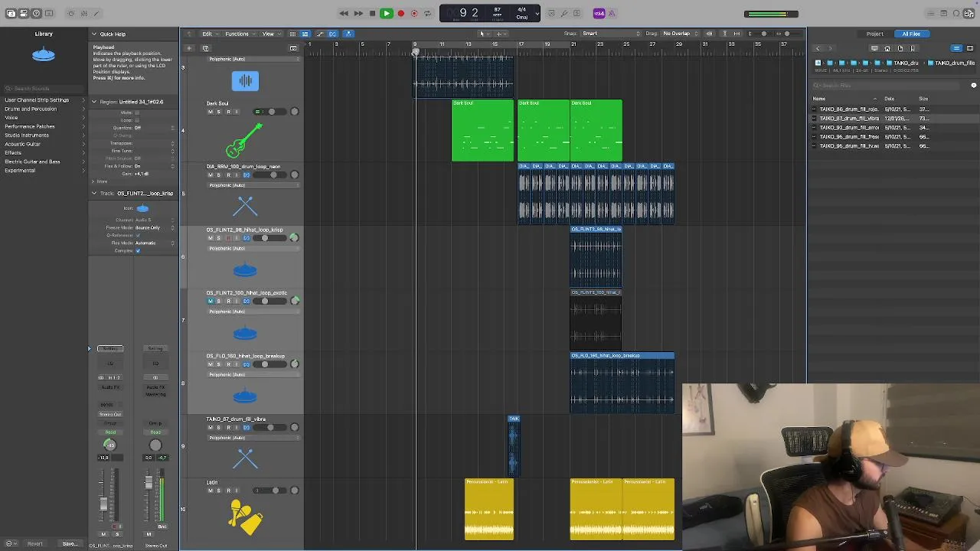Solo the DIA_RRM_100_drum_loop_neon track
Screen dimensions: 980x551
click(219, 175)
